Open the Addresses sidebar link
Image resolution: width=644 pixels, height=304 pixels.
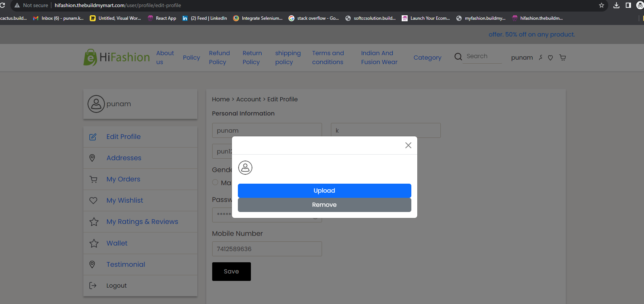point(124,158)
